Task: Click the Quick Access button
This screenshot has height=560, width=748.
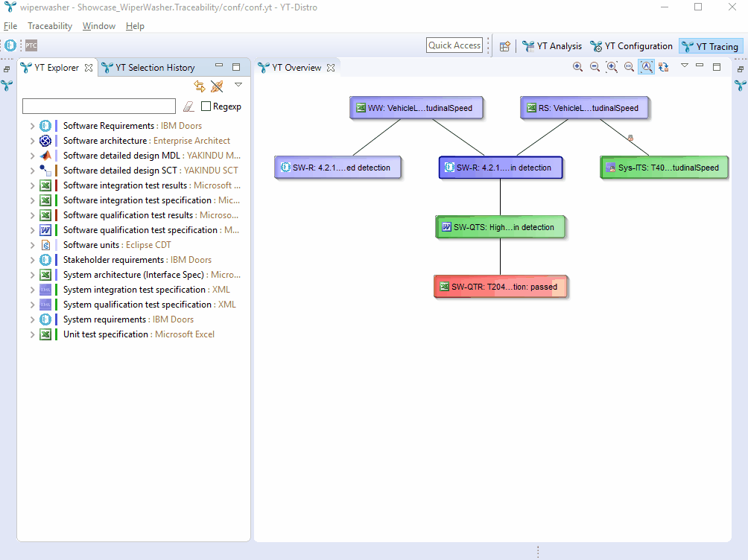Action: [x=454, y=45]
